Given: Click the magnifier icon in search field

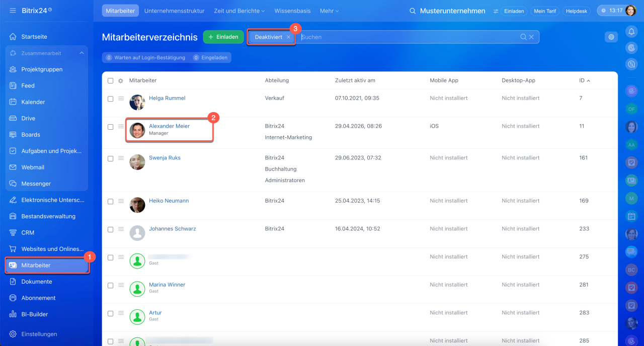Looking at the screenshot, I should (x=523, y=37).
